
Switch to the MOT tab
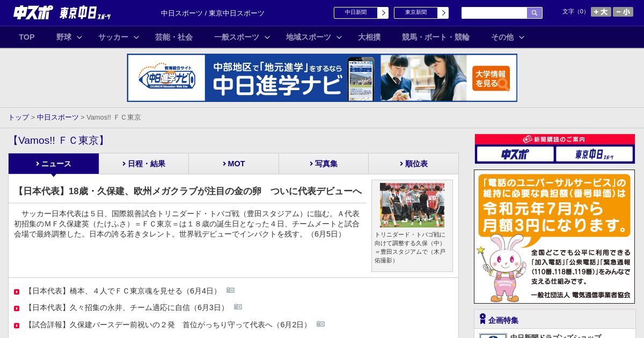[233, 164]
